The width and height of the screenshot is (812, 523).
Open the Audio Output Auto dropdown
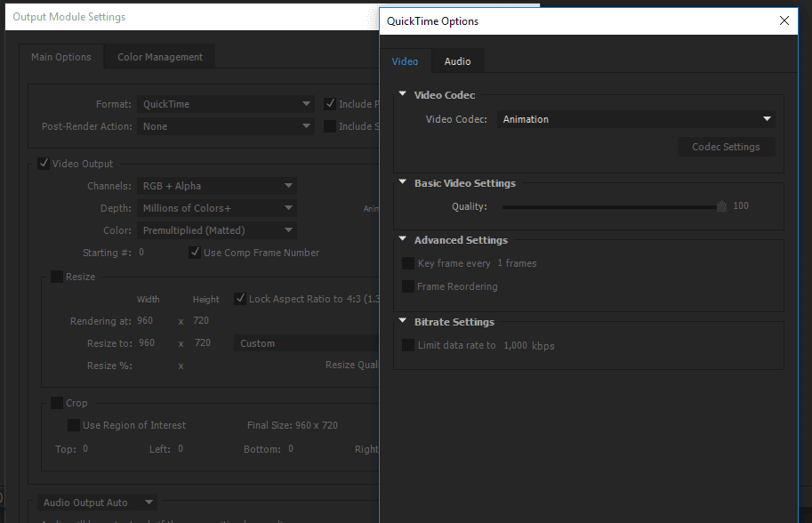pos(99,503)
